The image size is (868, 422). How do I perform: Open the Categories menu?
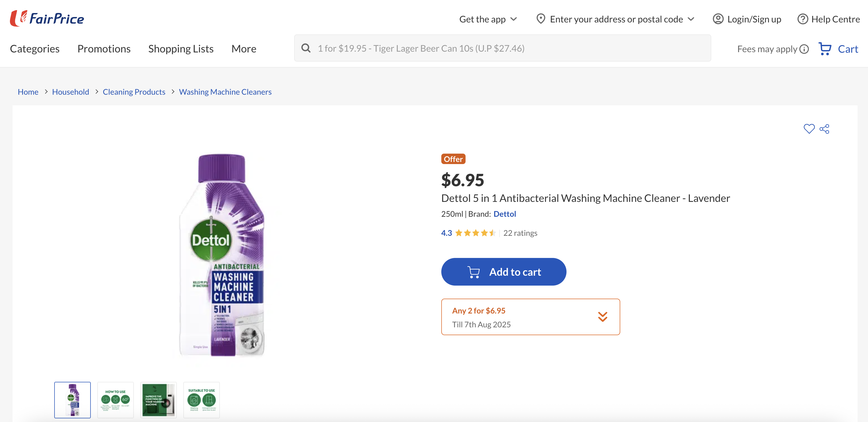[x=35, y=49]
